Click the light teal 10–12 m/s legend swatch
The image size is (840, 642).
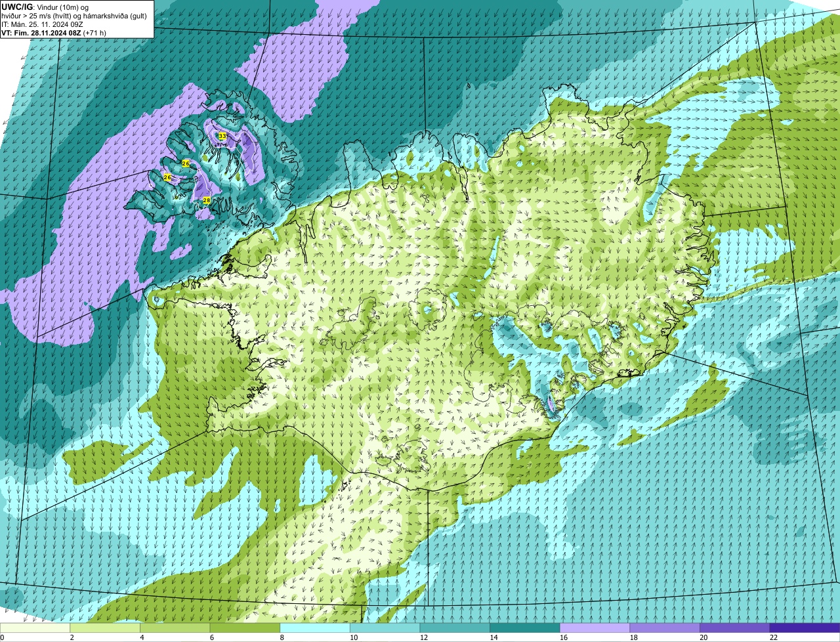pos(385,628)
